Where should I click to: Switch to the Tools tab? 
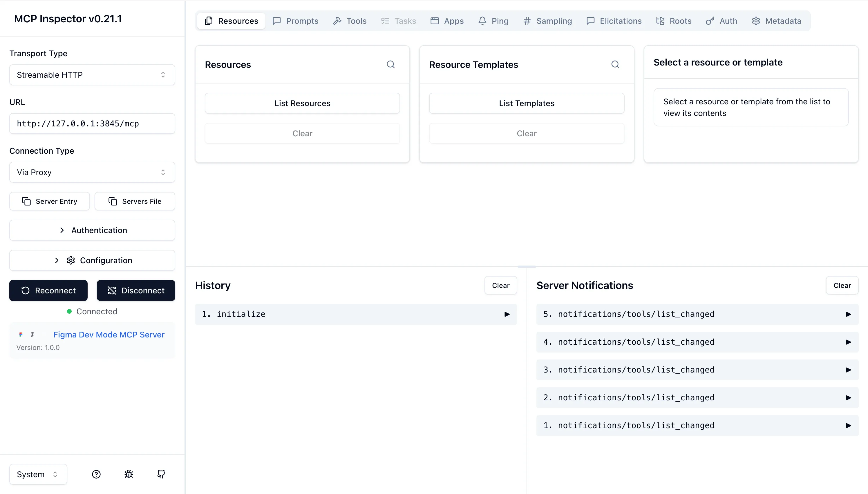(x=350, y=21)
